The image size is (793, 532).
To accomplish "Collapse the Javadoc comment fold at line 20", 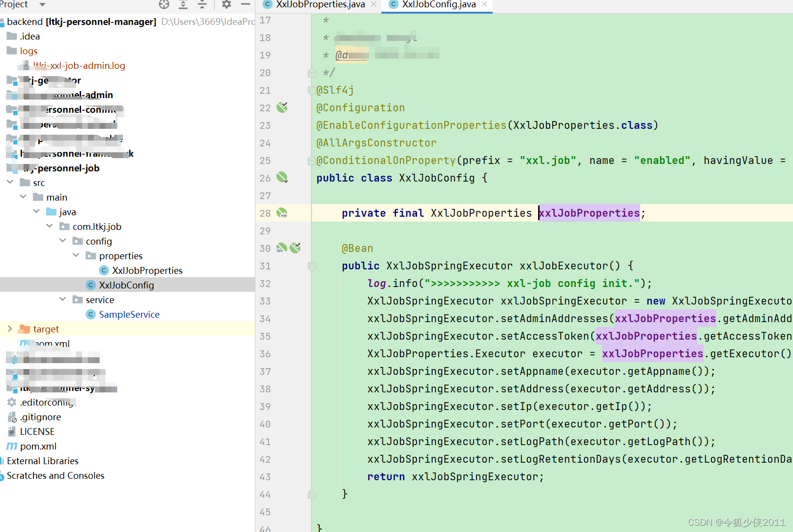I will point(312,73).
